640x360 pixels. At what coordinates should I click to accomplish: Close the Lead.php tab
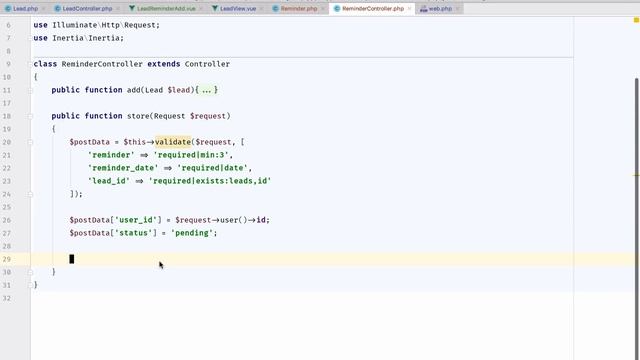(x=43, y=9)
